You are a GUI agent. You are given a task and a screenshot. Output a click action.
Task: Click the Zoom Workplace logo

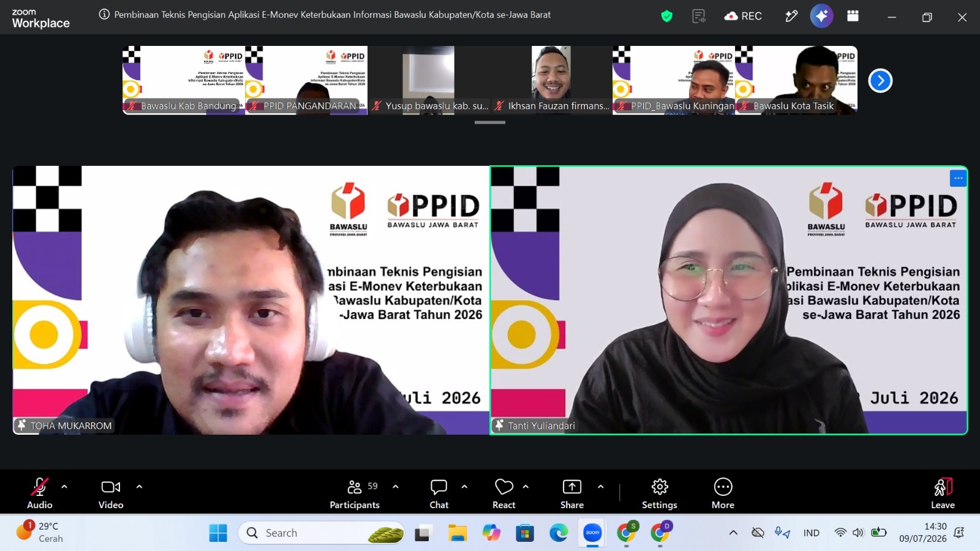[40, 19]
